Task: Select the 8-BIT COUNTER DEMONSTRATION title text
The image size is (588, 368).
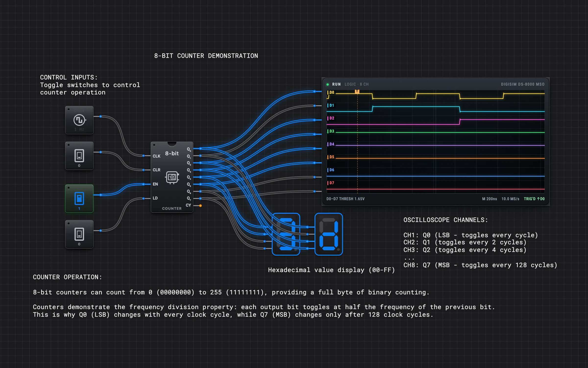Action: pos(206,56)
